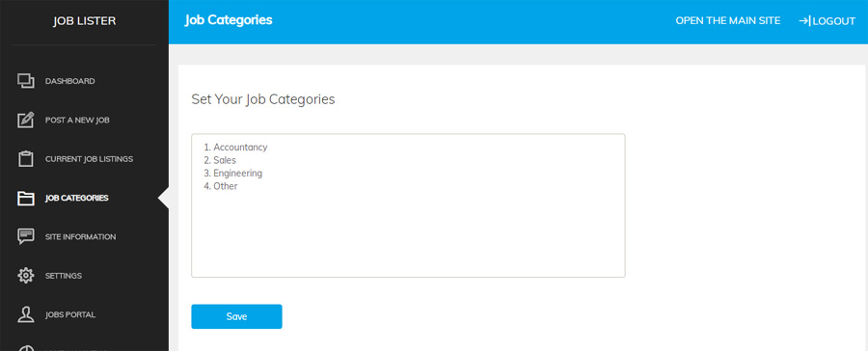The width and height of the screenshot is (868, 351).
Task: Click inside the job categories text area
Action: point(408,205)
